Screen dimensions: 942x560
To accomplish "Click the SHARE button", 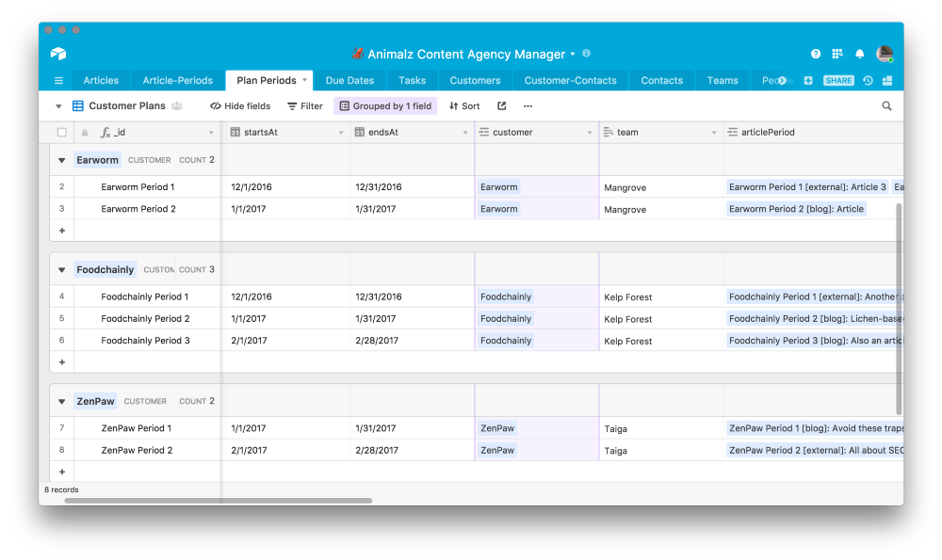I will click(838, 80).
